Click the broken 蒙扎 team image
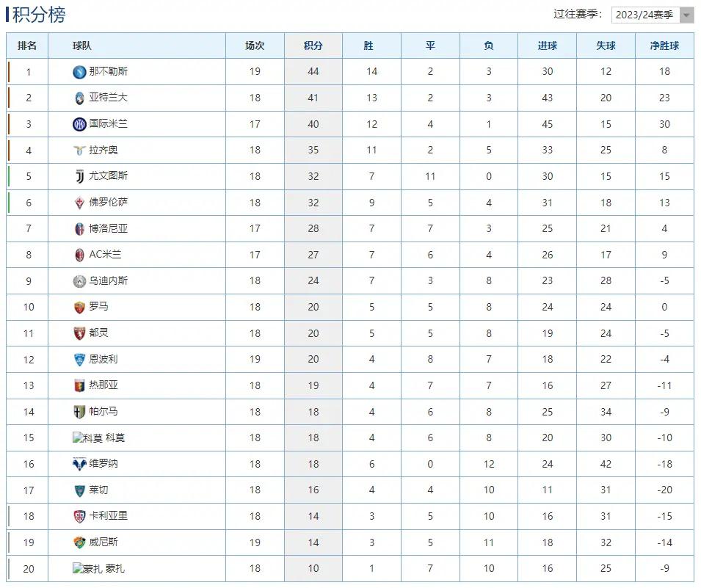Screen dimensions: 701x588 tap(87, 569)
